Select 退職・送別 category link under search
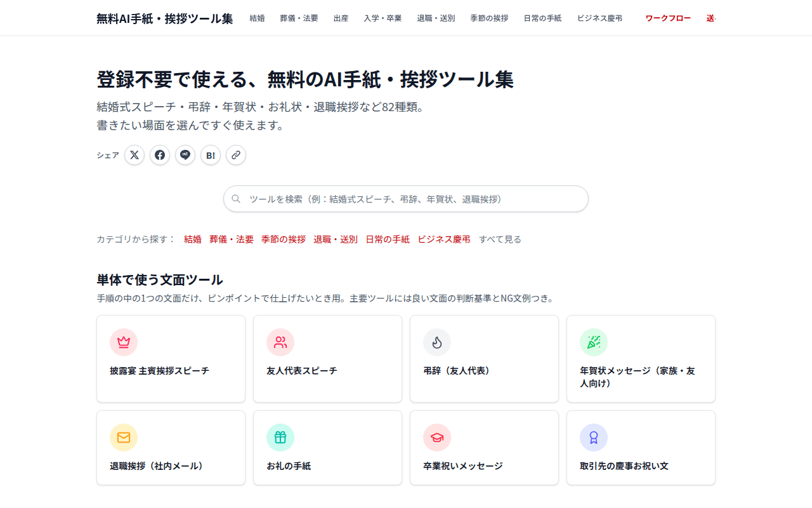 [x=336, y=239]
